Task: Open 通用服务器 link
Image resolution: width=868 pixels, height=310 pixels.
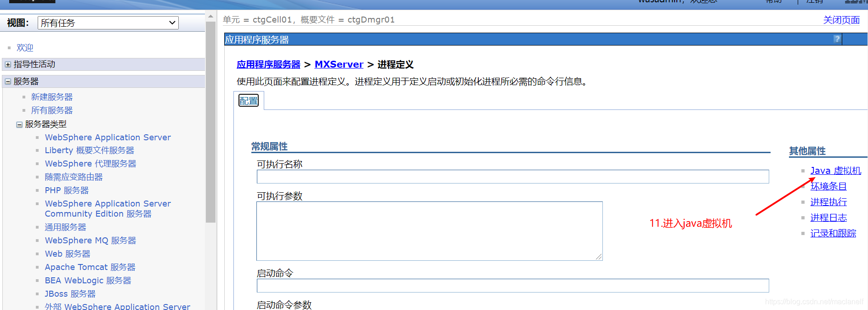Action: [65, 227]
